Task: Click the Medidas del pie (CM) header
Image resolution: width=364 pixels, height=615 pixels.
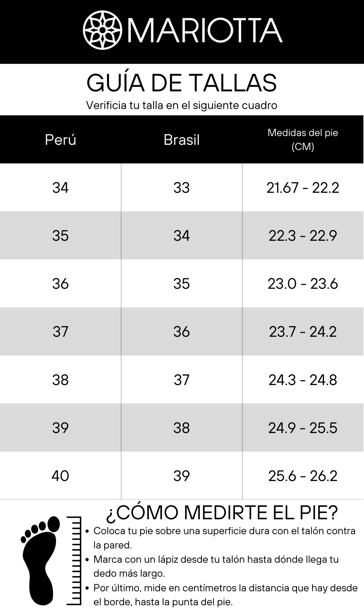Action: [x=303, y=140]
